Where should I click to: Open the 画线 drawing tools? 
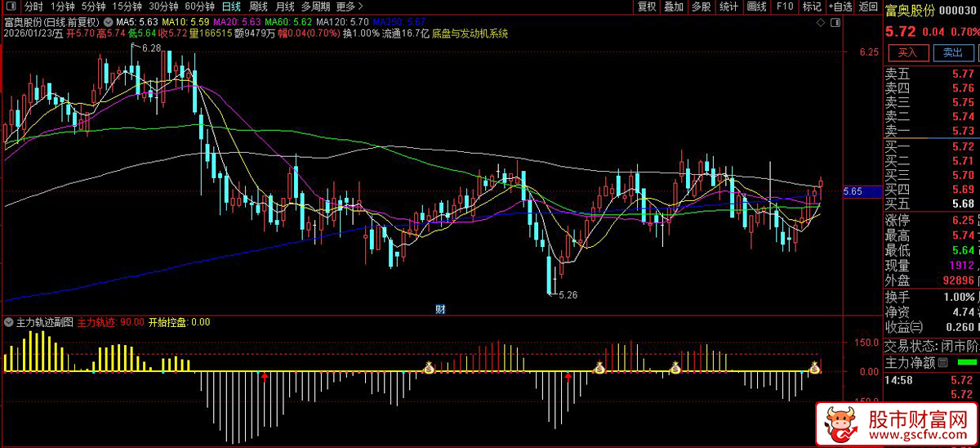coord(757,7)
